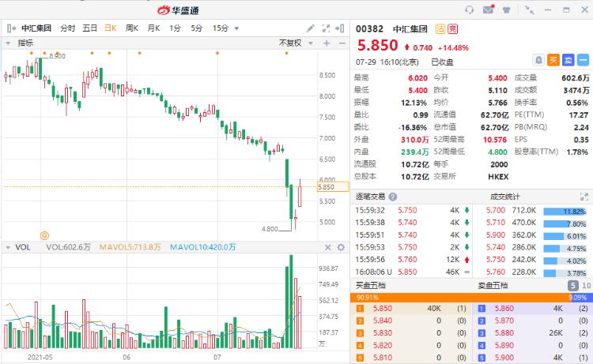Click the orange circle event marker on chart
This screenshot has height=364, width=593.
pyautogui.click(x=44, y=235)
